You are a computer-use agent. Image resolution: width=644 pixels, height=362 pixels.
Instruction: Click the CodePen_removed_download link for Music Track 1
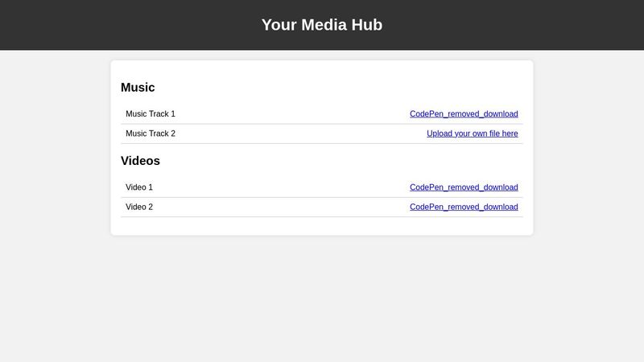tap(464, 114)
